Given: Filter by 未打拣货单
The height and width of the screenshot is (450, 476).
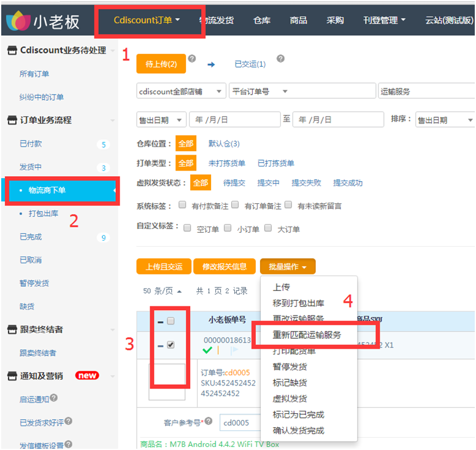Looking at the screenshot, I should (227, 163).
